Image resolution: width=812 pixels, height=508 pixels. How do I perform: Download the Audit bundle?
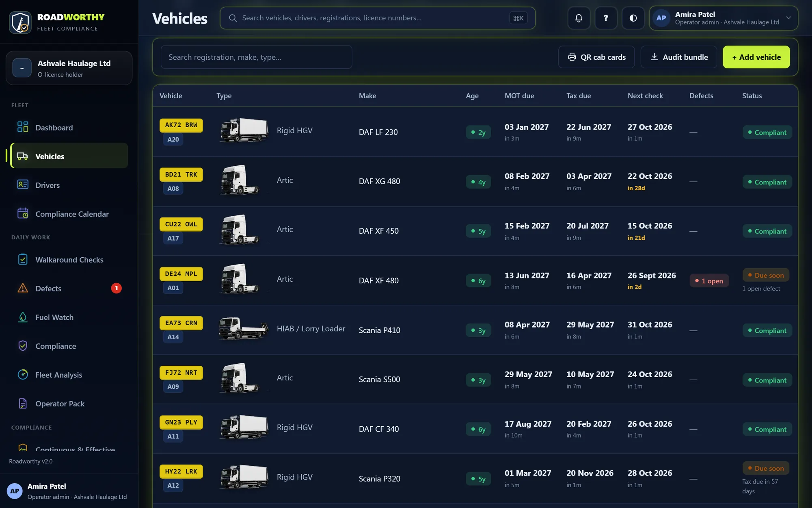click(x=679, y=57)
